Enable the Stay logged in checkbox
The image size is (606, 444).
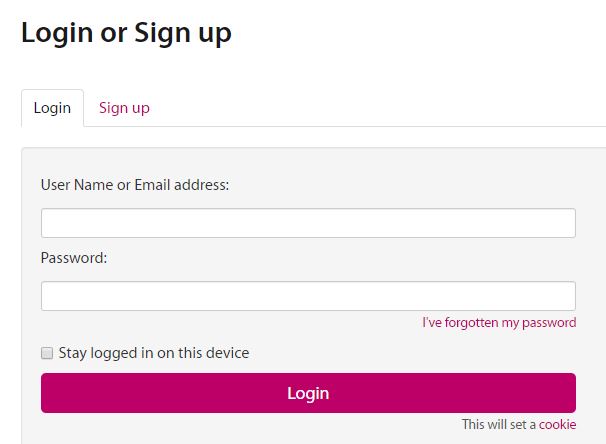point(47,353)
